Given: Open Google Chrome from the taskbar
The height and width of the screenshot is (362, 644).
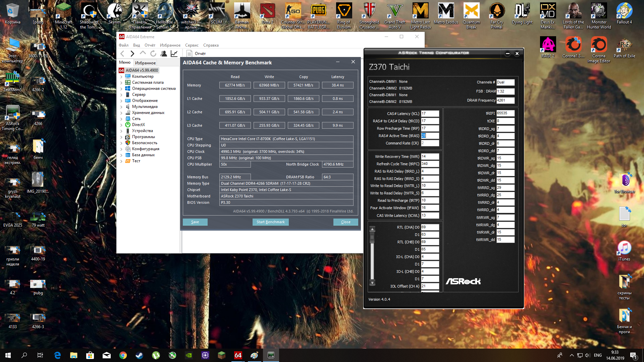Looking at the screenshot, I should (123, 355).
